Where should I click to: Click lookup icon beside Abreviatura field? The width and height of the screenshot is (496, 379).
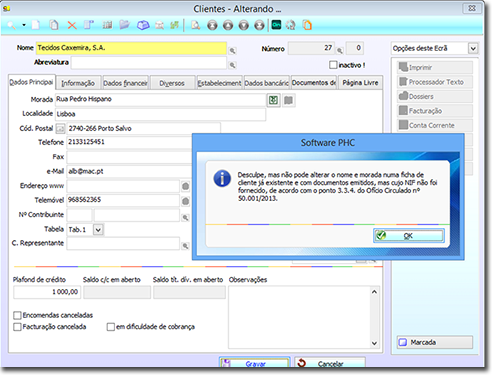232,65
